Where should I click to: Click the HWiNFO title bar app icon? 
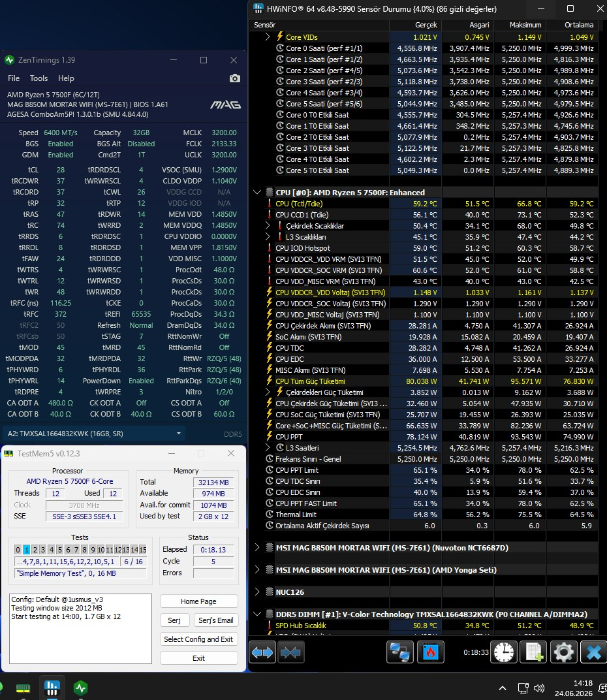click(x=258, y=8)
